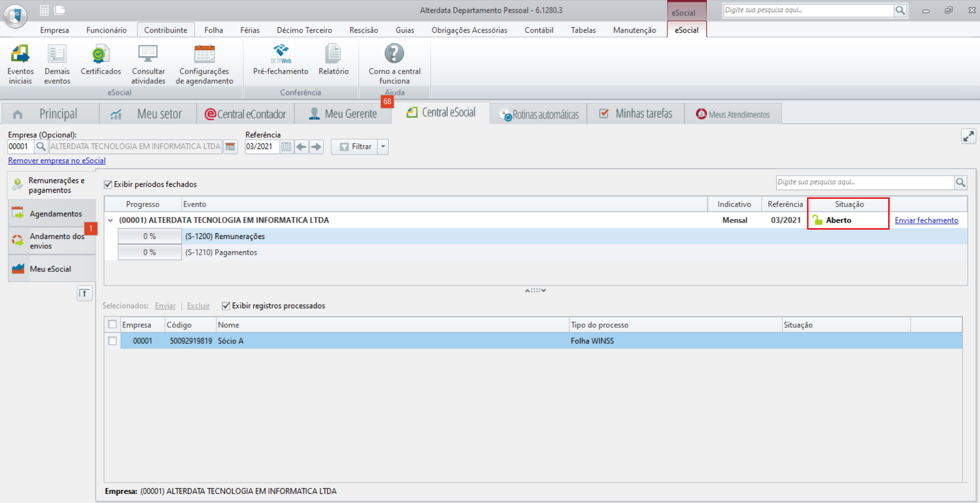The image size is (980, 503).
Task: Click S-1200 Remunerações progress bar
Action: tap(149, 236)
